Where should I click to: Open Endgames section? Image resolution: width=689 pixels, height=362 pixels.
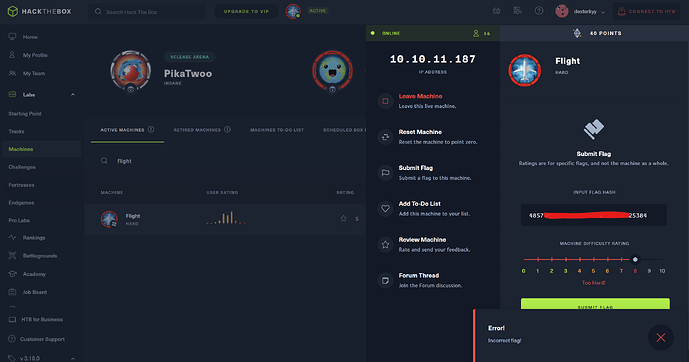pyautogui.click(x=21, y=203)
